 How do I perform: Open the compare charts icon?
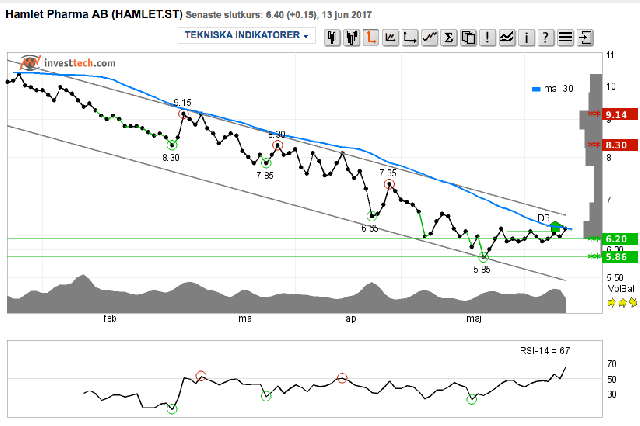click(x=507, y=38)
